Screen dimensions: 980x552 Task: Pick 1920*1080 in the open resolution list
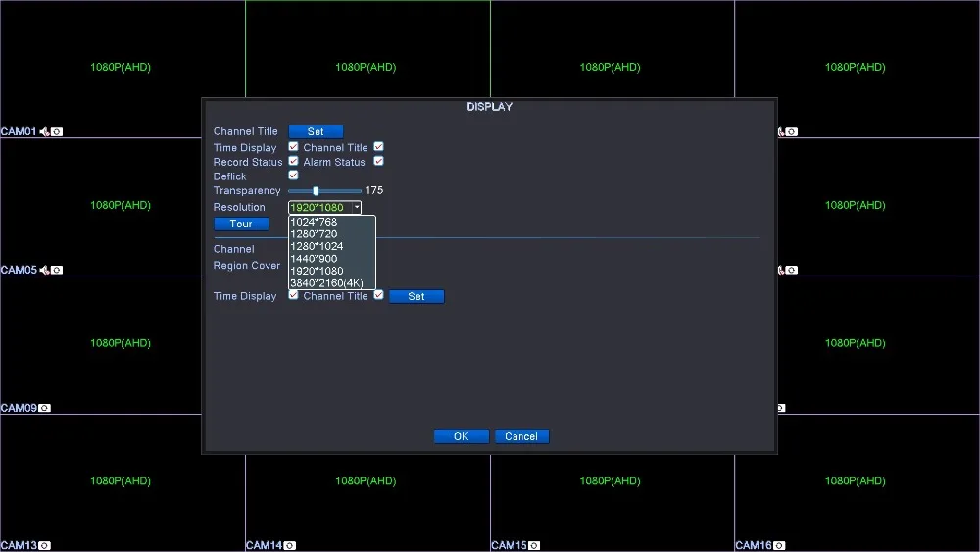332,271
